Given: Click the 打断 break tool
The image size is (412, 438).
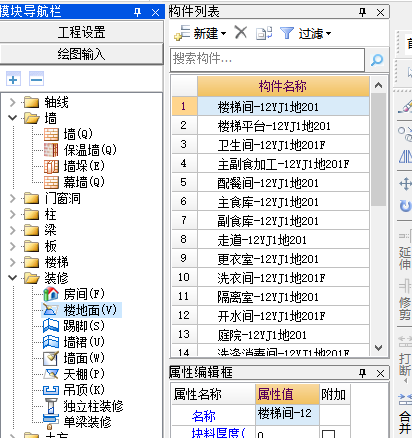Looking at the screenshot, I should click(405, 357).
